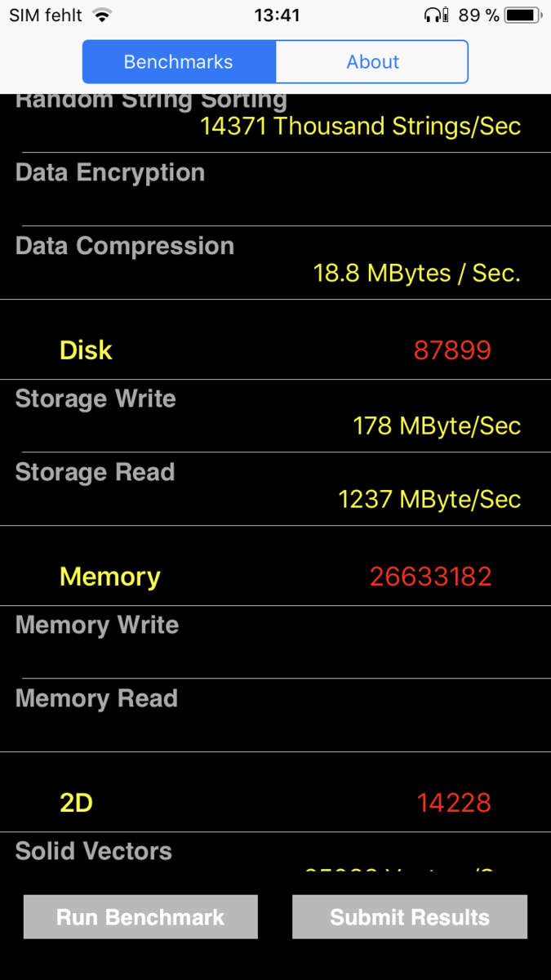This screenshot has height=980, width=551.
Task: Select the Memory score 26633182
Action: click(430, 577)
